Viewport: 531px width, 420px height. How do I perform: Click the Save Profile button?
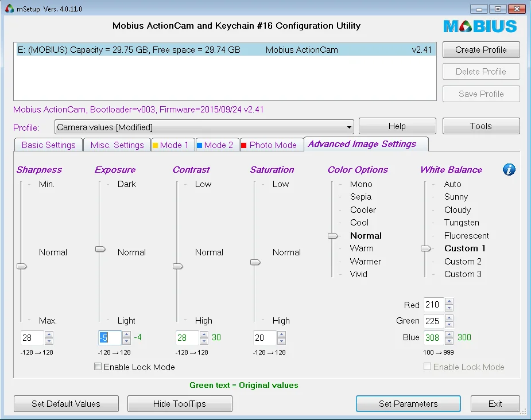pos(481,94)
